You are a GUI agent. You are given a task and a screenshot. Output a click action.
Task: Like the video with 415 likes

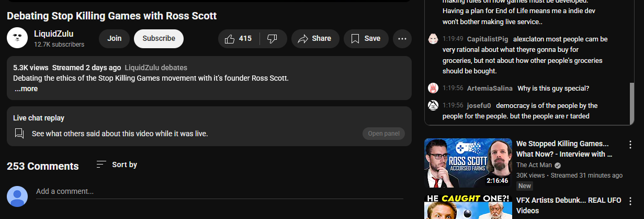(x=239, y=39)
